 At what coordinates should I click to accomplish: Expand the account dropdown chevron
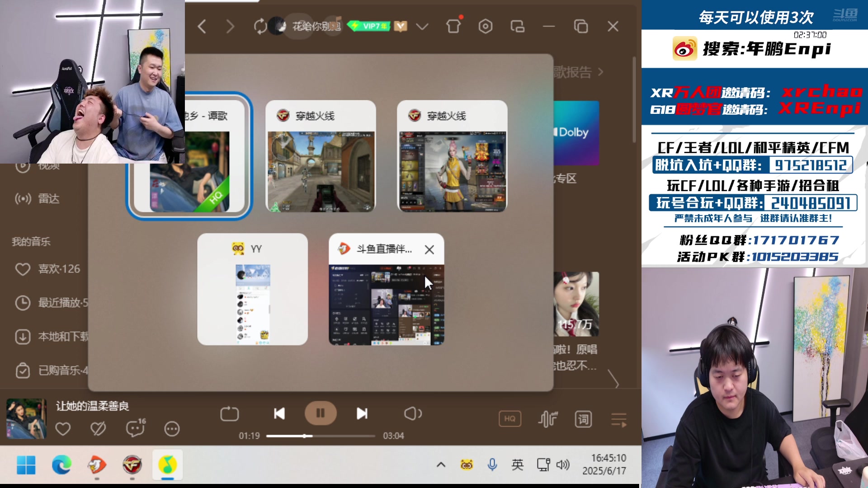tap(422, 27)
